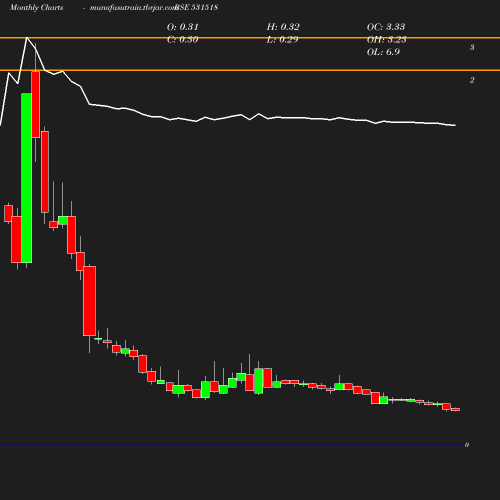Select the last red candlestick on the right
Image resolution: width=500 pixels, height=500 pixels.
coord(455,409)
